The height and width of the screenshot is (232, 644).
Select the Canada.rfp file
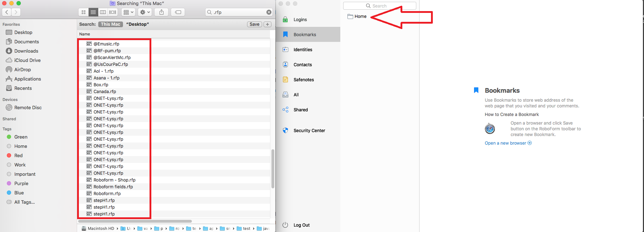[105, 91]
